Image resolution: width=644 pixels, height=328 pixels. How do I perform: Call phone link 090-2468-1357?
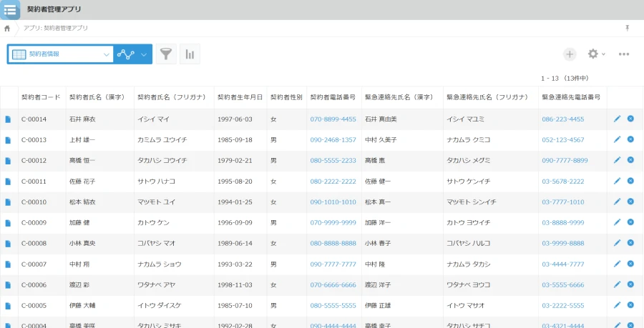click(x=333, y=140)
